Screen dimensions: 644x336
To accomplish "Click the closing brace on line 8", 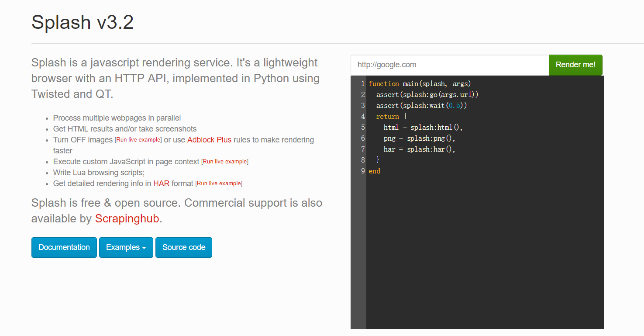I will point(378,160).
